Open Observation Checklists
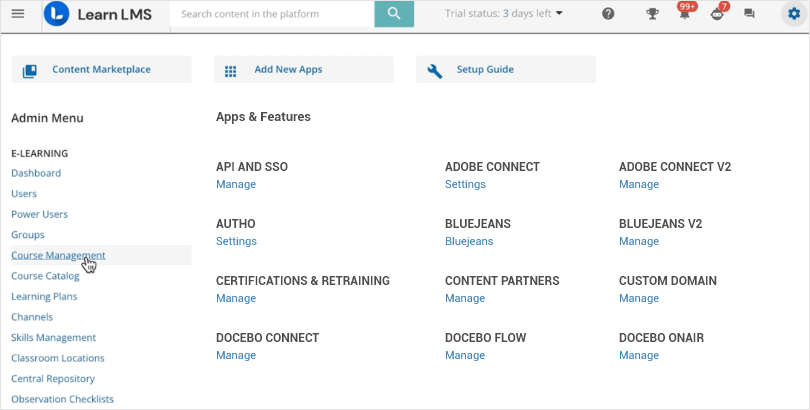This screenshot has width=810, height=410. (x=63, y=399)
